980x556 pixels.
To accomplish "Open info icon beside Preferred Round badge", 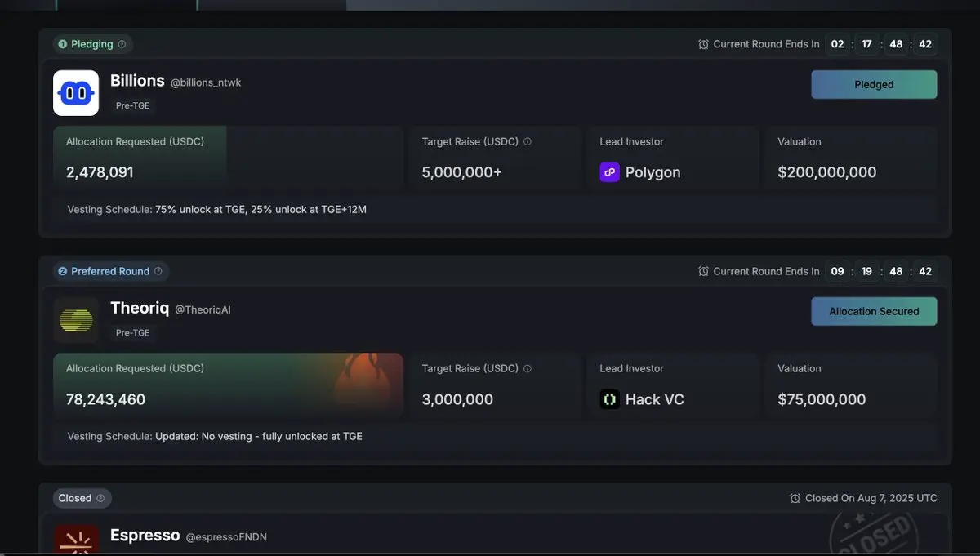I will pos(158,271).
